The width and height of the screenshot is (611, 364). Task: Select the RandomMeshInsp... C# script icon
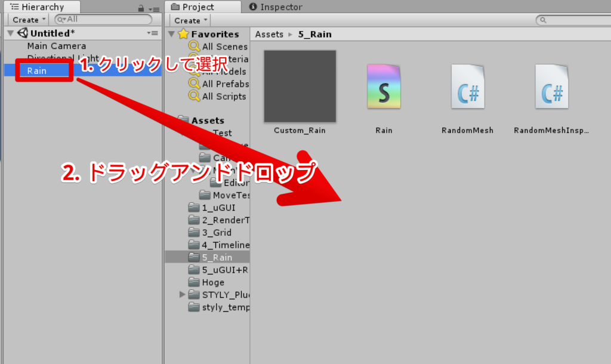point(551,87)
